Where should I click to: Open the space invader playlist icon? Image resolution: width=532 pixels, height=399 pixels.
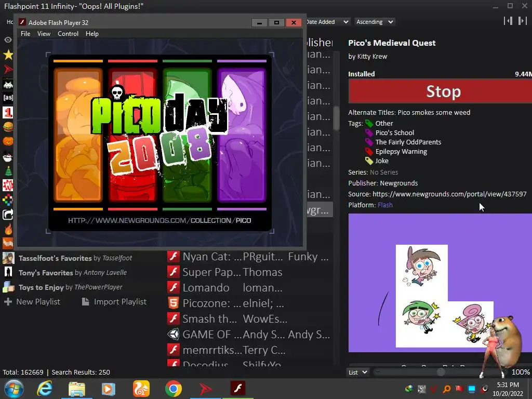click(8, 84)
